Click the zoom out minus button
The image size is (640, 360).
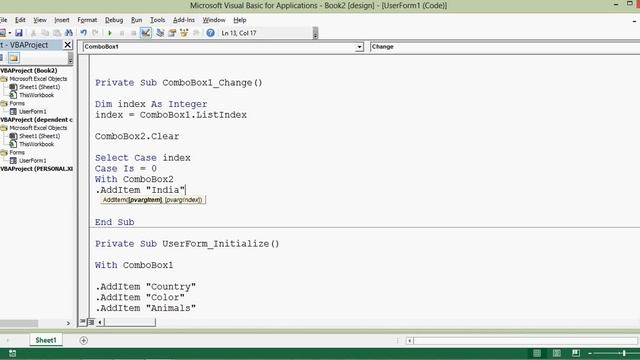pyautogui.click(x=589, y=353)
